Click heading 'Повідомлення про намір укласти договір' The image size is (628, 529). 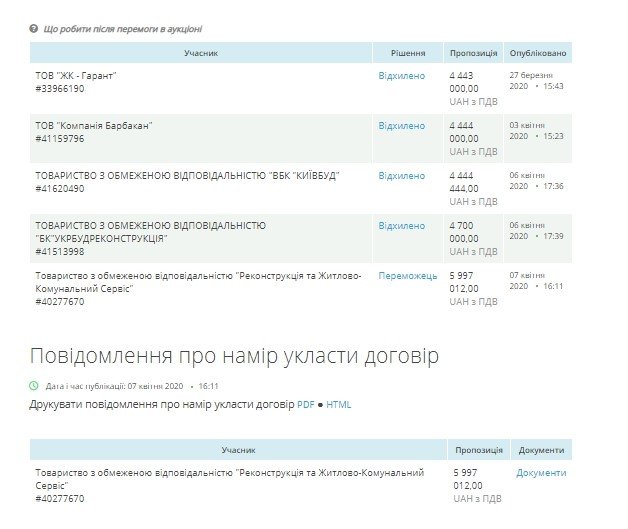[x=234, y=356]
